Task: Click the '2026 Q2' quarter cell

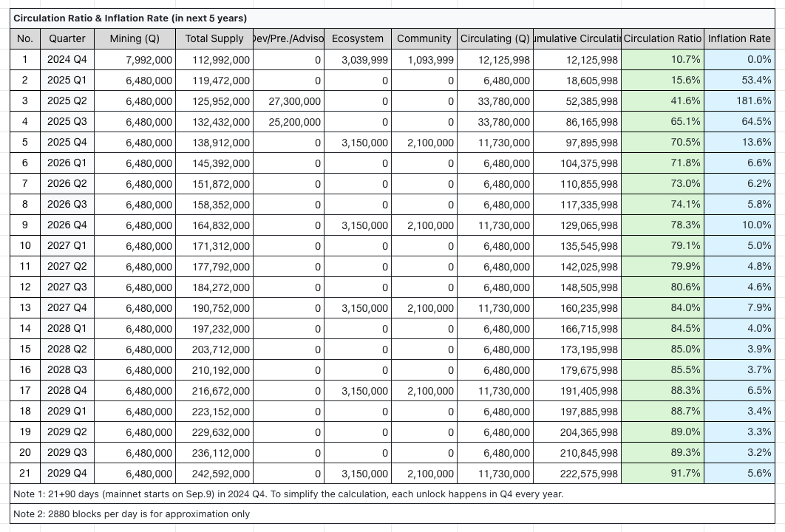Action: pyautogui.click(x=67, y=184)
